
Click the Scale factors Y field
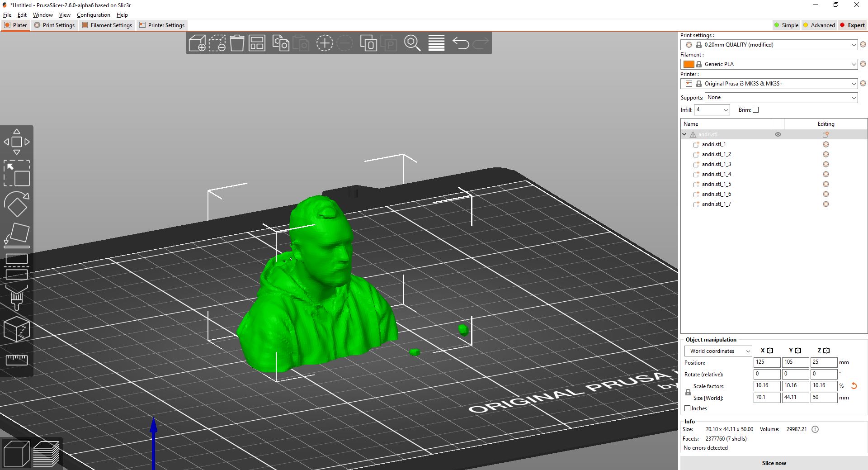pyautogui.click(x=795, y=386)
